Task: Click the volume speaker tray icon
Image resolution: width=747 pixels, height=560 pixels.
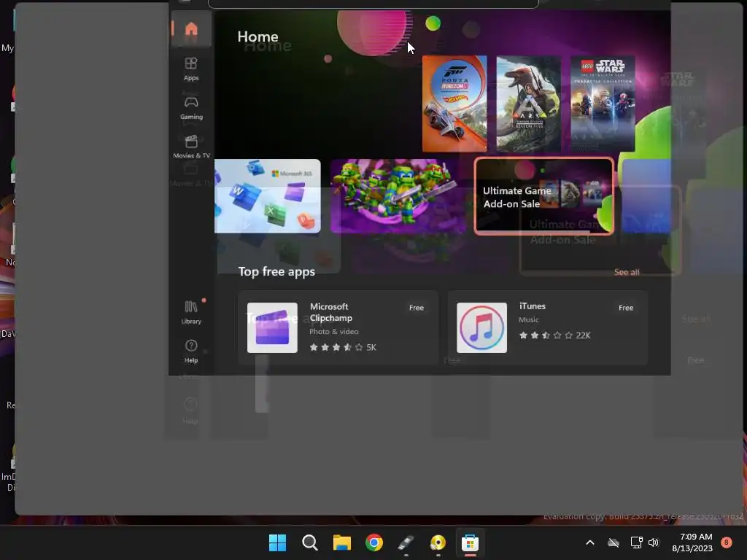Action: tap(654, 542)
